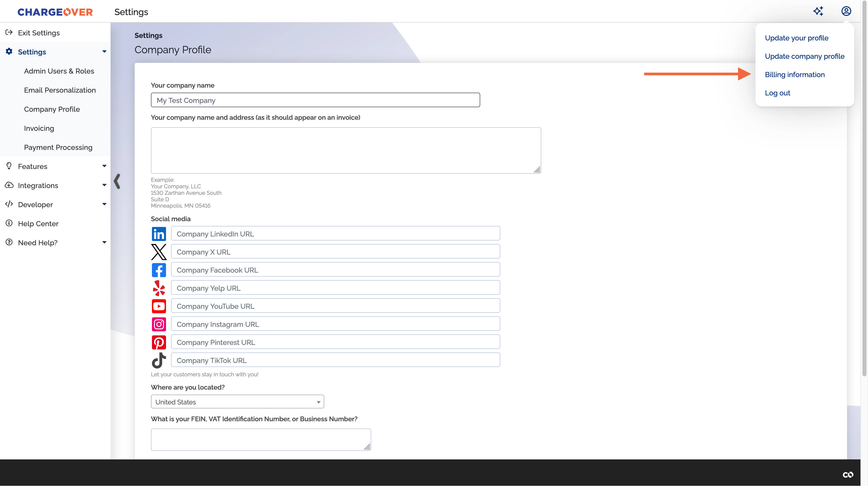Image resolution: width=868 pixels, height=486 pixels.
Task: Click the Pinterest logo icon
Action: click(159, 342)
